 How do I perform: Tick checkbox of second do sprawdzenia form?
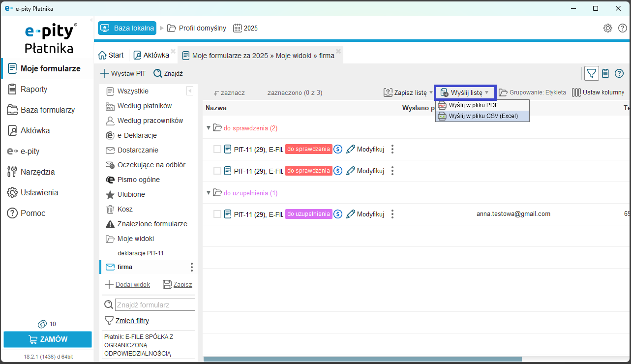tap(217, 171)
